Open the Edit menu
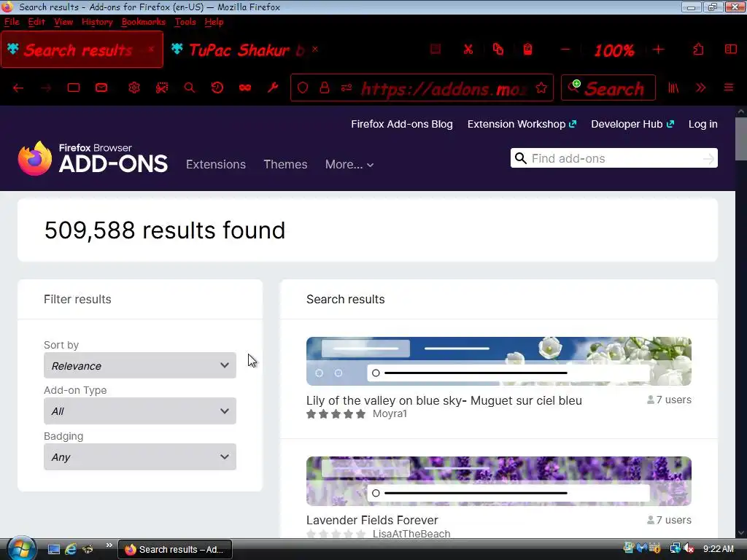 click(36, 22)
